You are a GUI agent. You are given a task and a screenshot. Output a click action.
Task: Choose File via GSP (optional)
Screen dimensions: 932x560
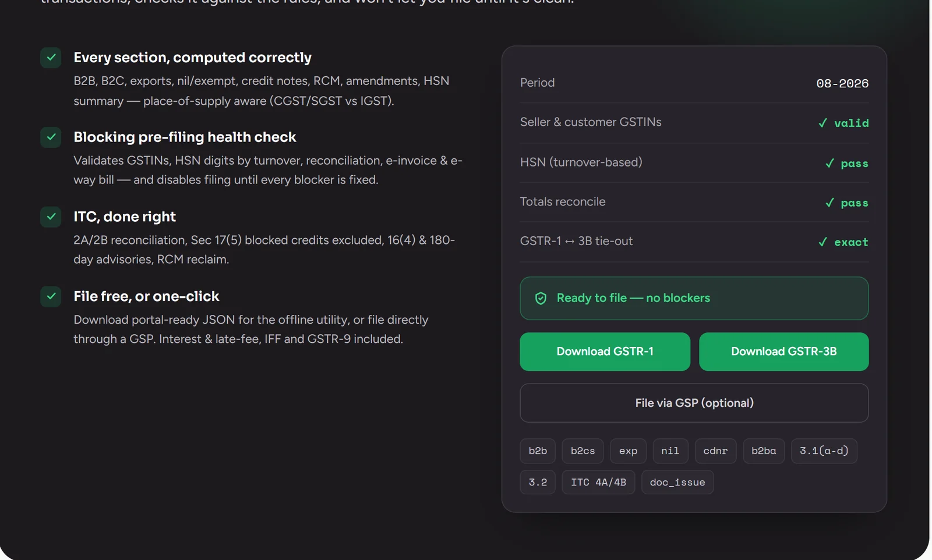pos(694,403)
